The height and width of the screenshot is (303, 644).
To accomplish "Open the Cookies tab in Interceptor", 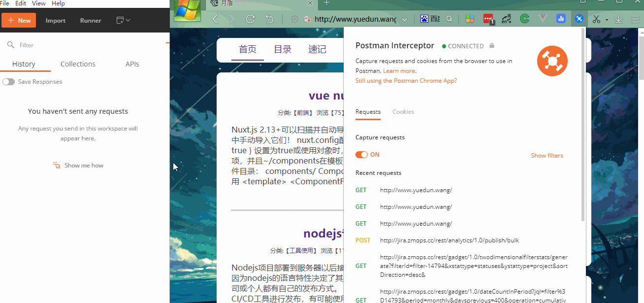I will [403, 112].
